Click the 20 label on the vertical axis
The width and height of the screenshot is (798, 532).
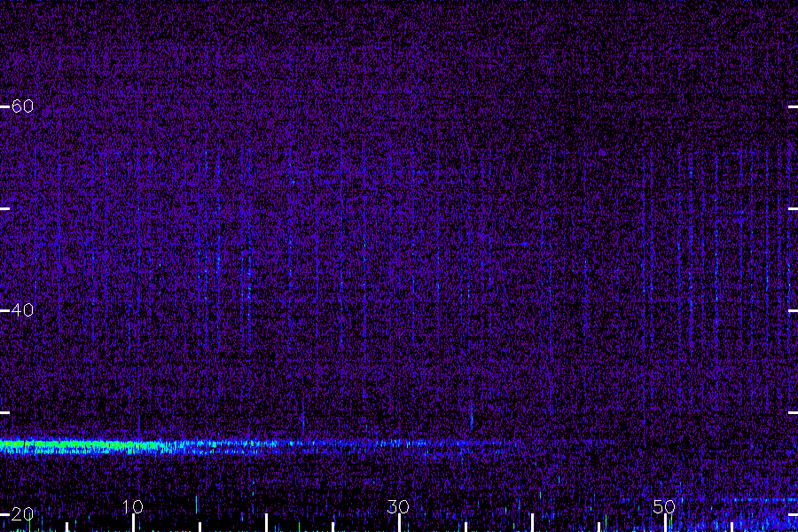[x=22, y=514]
